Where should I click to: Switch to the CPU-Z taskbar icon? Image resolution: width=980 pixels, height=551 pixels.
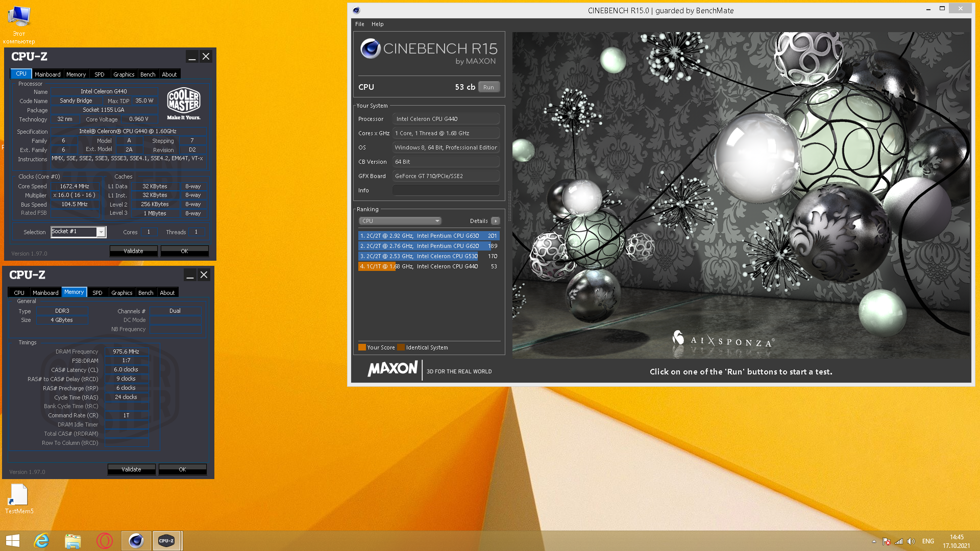(x=167, y=541)
